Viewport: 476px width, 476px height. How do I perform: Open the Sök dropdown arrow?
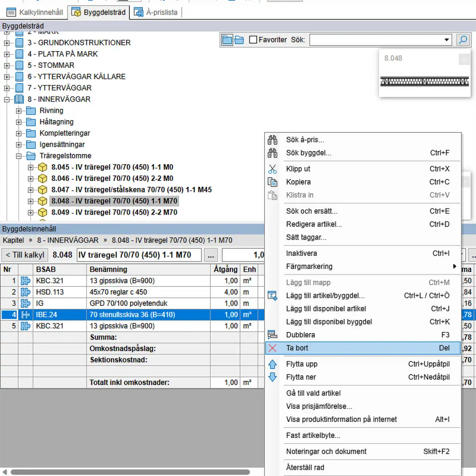[447, 40]
